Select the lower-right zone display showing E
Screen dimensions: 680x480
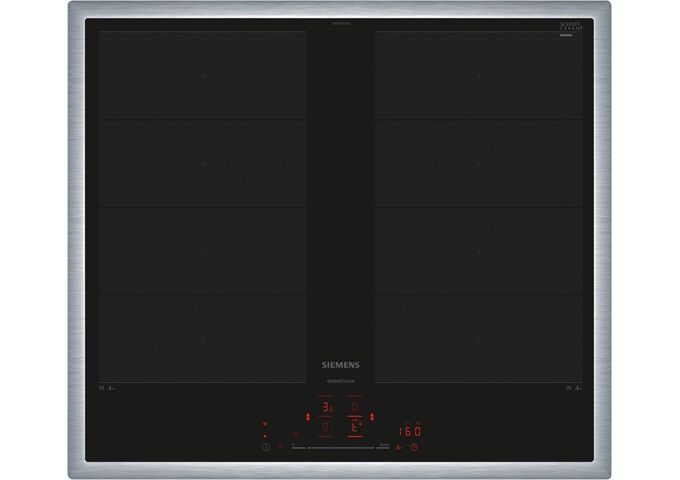click(355, 428)
